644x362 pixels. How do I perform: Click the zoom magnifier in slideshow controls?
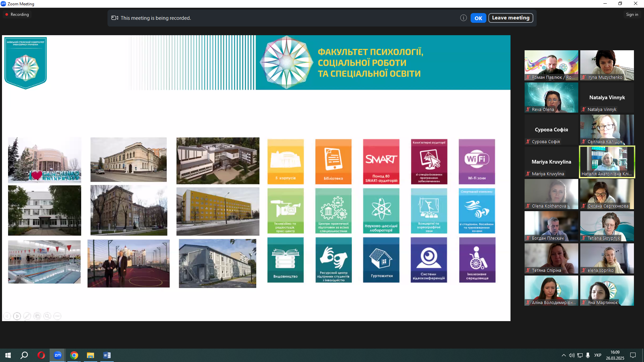pos(47,316)
